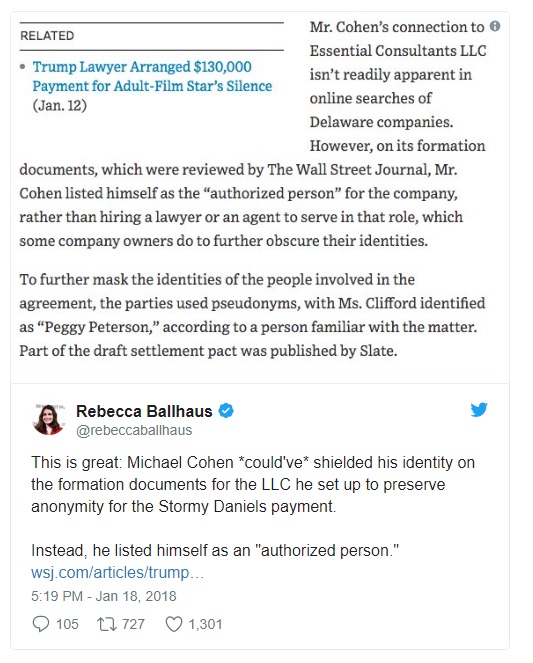This screenshot has width=533, height=663.
Task: Reply to the tweet using the speech bubble icon
Action: (41, 624)
